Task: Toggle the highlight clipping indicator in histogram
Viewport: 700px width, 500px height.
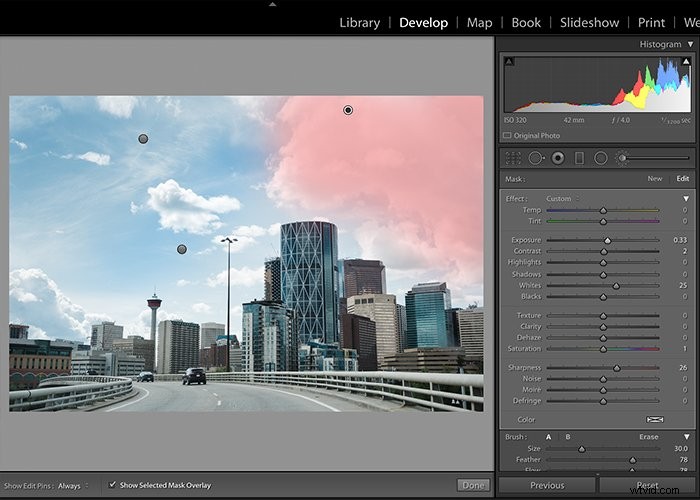Action: point(686,61)
